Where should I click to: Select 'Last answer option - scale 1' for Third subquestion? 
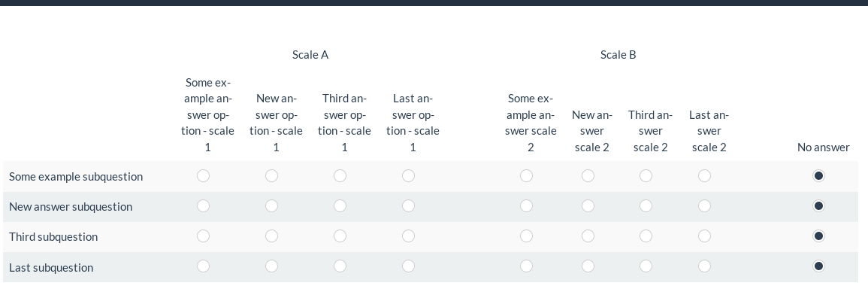click(x=408, y=236)
